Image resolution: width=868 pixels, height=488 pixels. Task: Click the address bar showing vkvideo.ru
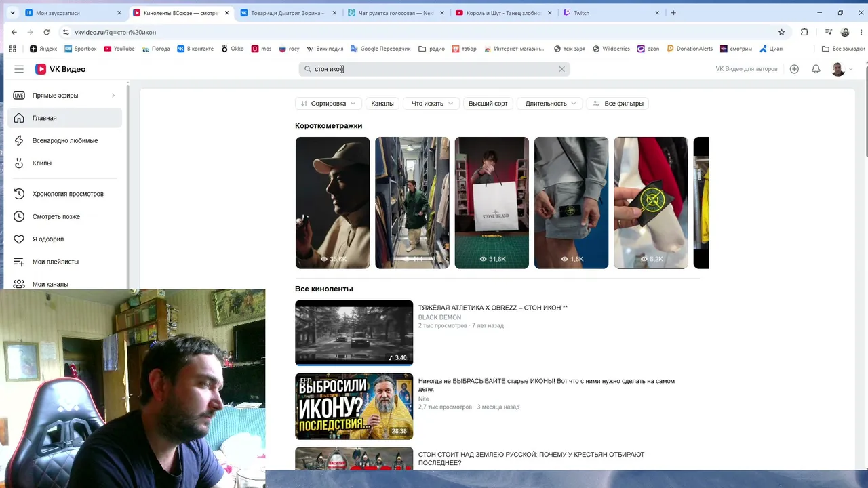click(x=420, y=32)
